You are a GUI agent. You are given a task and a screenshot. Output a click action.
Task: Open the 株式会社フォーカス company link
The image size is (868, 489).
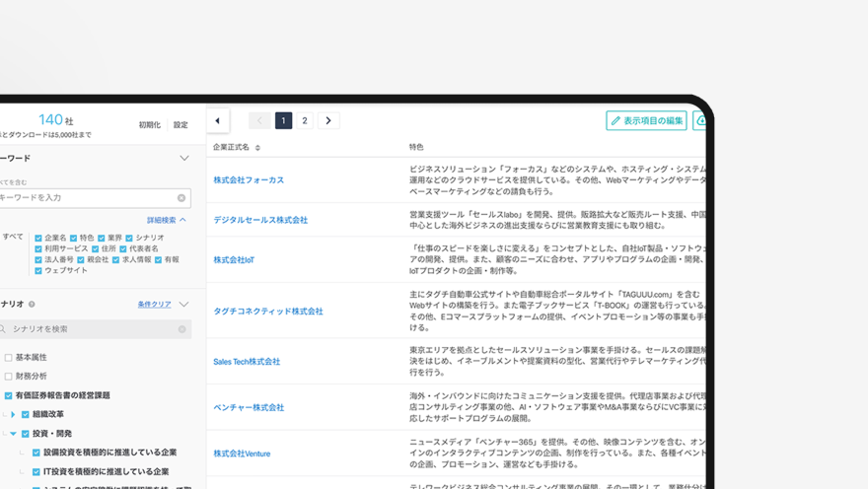(x=249, y=180)
